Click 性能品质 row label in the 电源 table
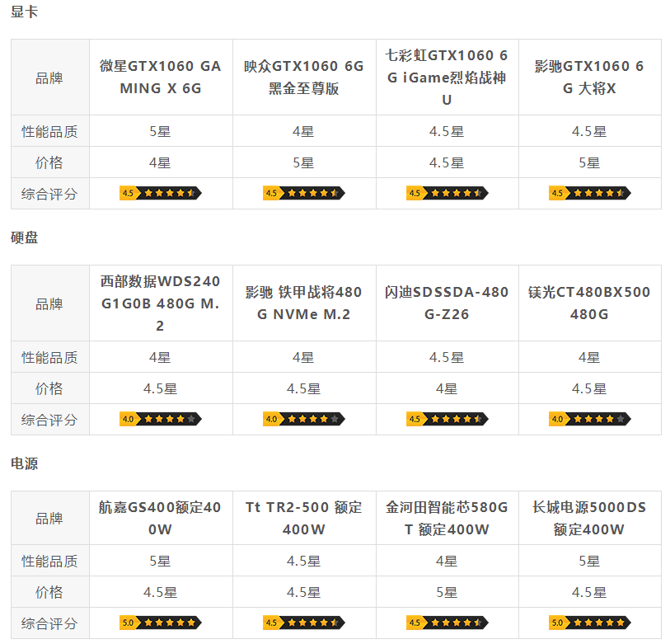The height and width of the screenshot is (644, 670). click(49, 561)
